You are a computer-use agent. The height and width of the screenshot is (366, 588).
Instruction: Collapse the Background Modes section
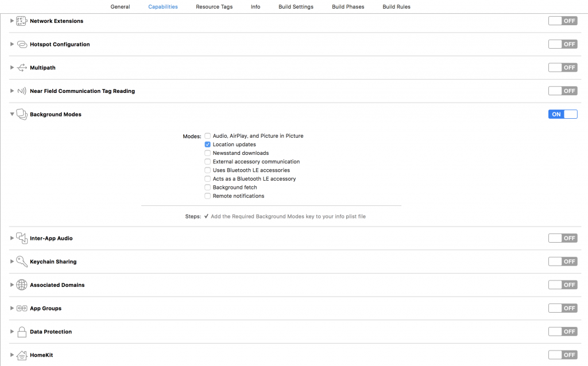click(x=12, y=114)
